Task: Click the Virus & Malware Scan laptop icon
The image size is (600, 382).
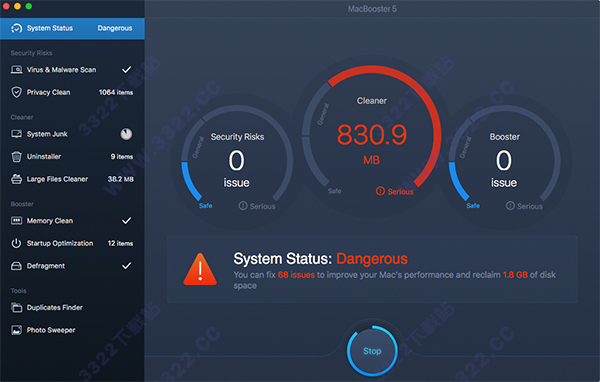Action: (x=16, y=70)
